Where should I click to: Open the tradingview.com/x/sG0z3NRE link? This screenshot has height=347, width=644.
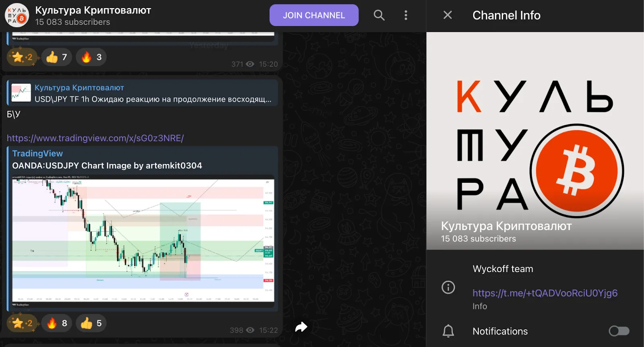tap(95, 138)
